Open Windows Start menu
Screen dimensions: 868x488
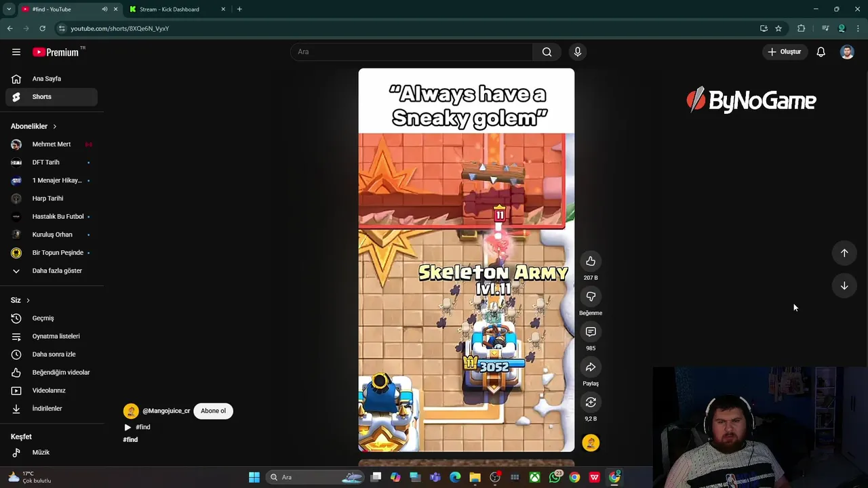pyautogui.click(x=254, y=477)
